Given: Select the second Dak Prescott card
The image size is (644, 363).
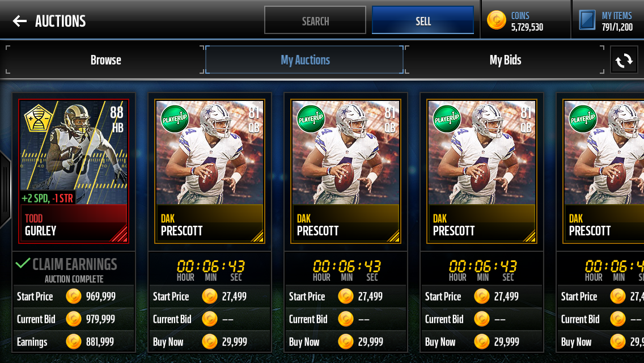Looking at the screenshot, I should point(346,171).
